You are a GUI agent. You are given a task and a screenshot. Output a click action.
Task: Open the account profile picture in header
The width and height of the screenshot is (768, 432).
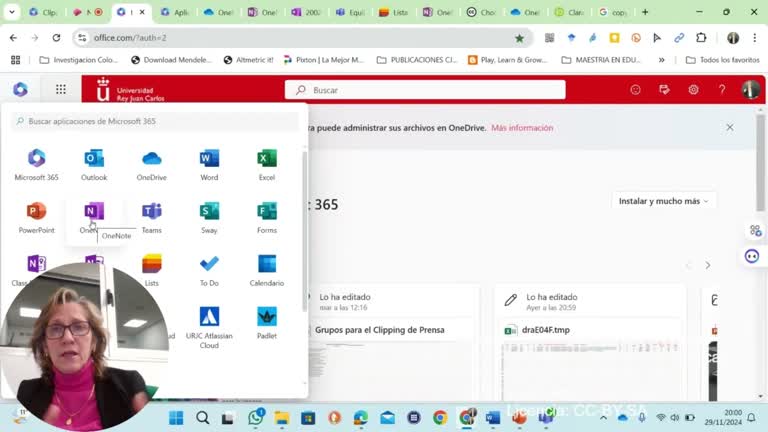click(750, 90)
